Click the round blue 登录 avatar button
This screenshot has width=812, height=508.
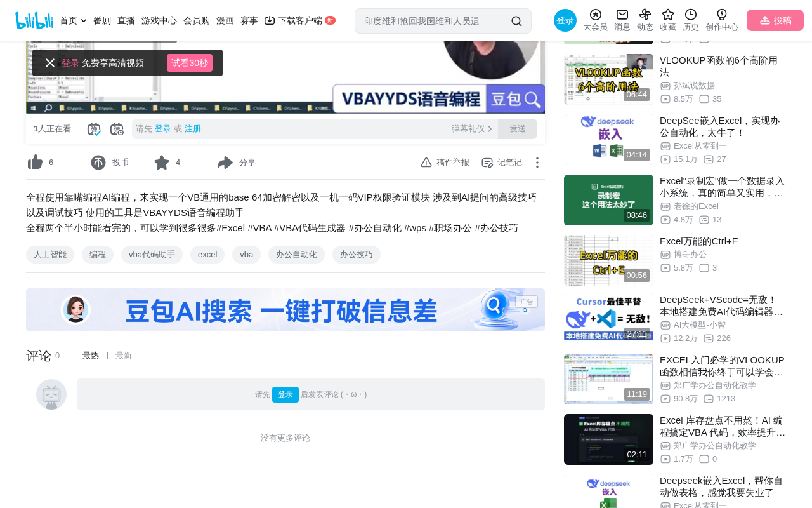565,20
